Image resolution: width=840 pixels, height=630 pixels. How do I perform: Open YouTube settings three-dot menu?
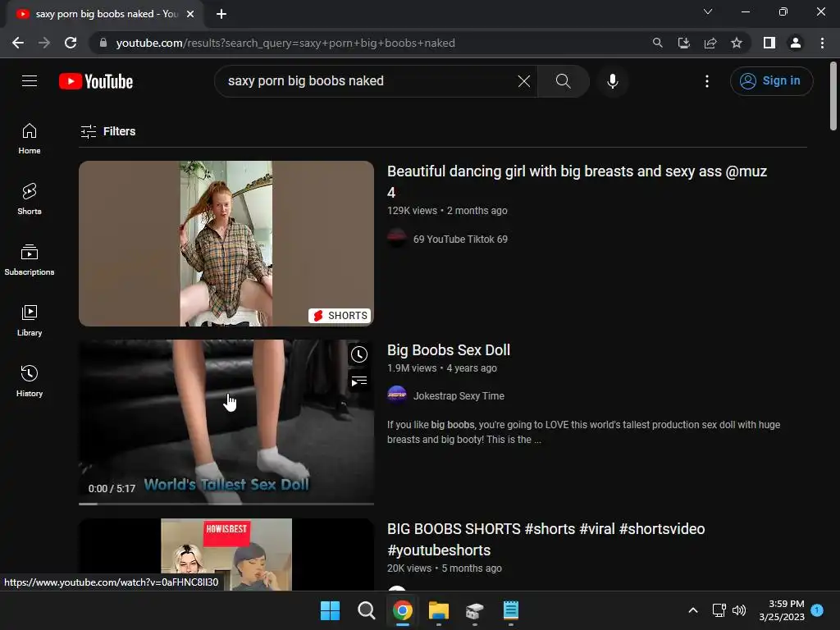(x=707, y=81)
